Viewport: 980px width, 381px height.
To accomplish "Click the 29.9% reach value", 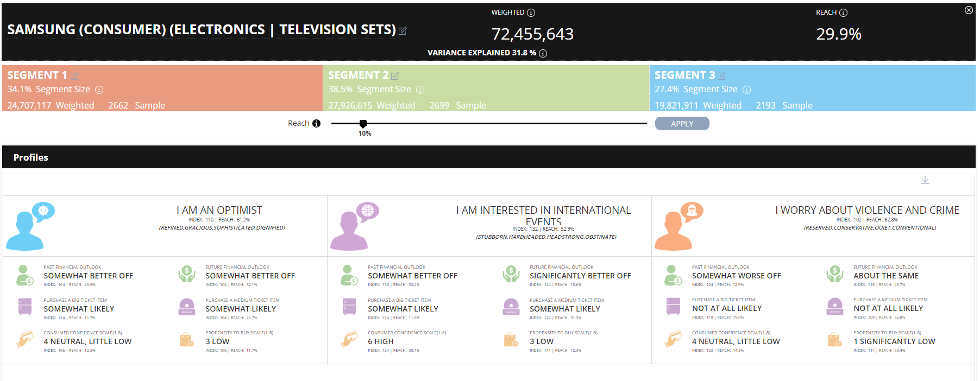I will [x=839, y=34].
